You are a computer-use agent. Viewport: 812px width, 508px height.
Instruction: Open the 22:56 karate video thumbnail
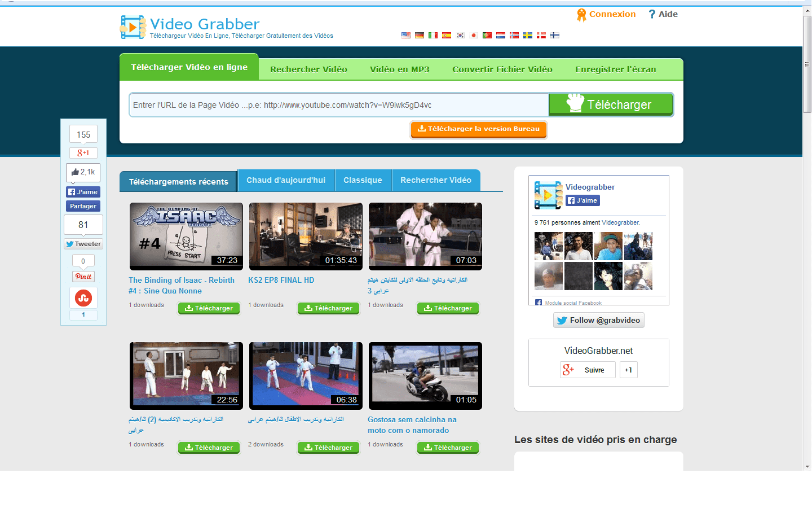tap(186, 376)
